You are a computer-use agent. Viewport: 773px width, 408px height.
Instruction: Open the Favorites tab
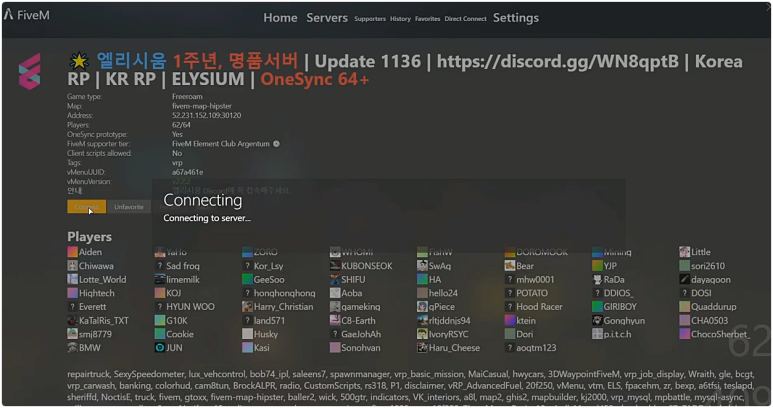pyautogui.click(x=427, y=19)
